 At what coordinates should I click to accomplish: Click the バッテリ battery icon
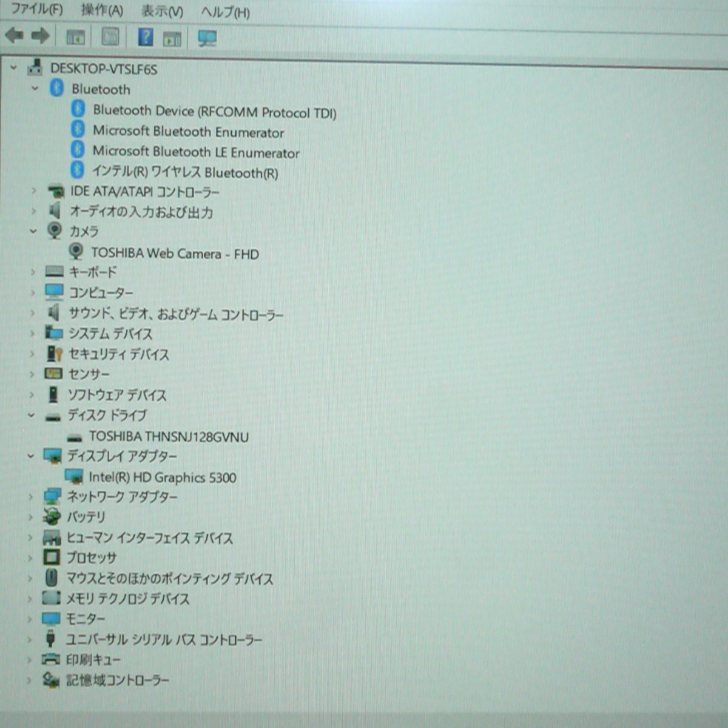click(52, 517)
